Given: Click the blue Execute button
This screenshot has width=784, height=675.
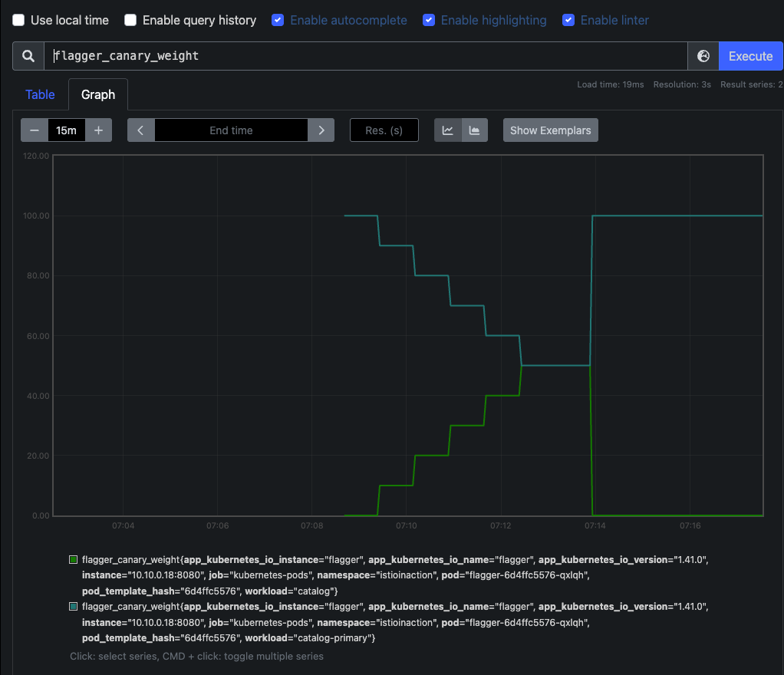Looking at the screenshot, I should coord(750,56).
